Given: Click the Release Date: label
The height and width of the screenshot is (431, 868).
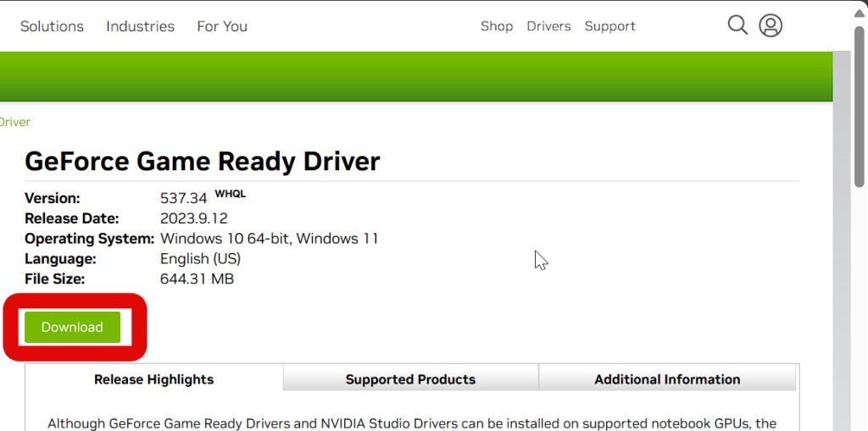Looking at the screenshot, I should [72, 218].
